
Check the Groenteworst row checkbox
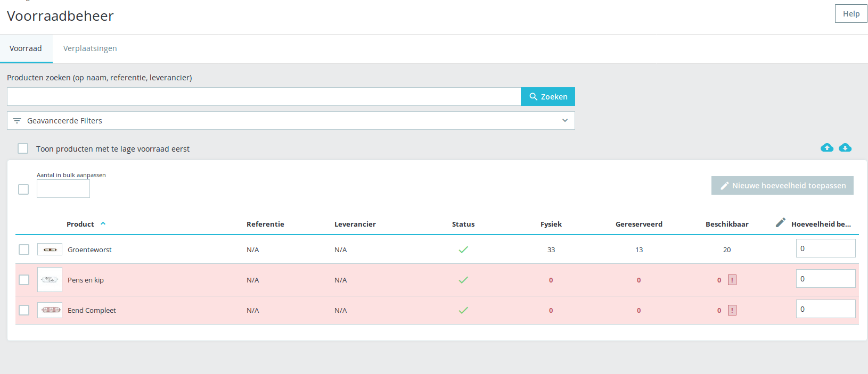pyautogui.click(x=24, y=250)
